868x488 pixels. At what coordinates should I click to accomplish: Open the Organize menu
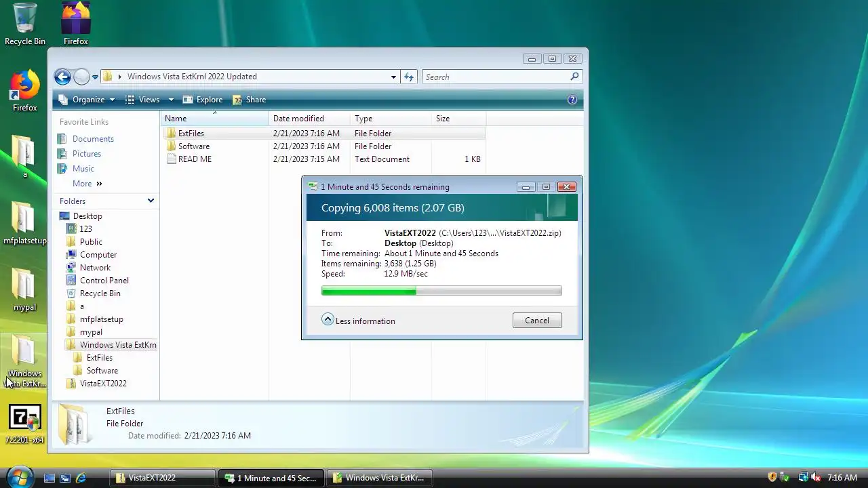pos(87,100)
